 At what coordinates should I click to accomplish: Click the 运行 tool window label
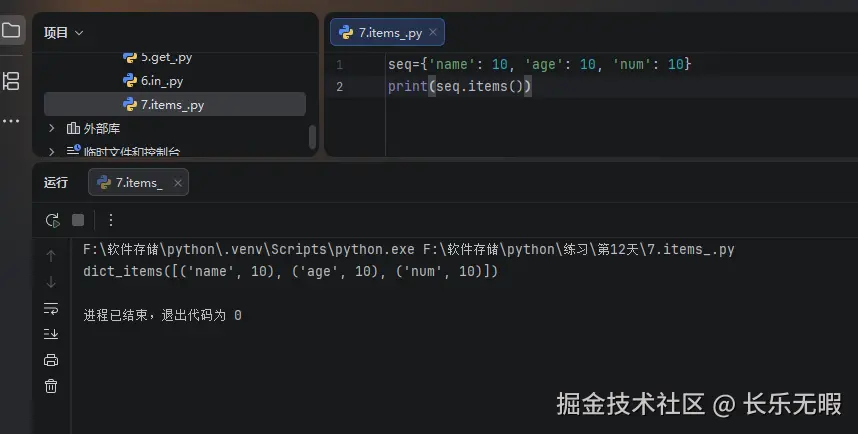point(56,182)
